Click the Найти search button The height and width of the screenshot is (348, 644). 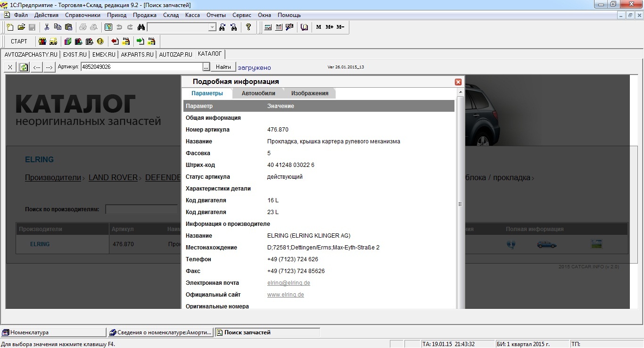click(223, 67)
